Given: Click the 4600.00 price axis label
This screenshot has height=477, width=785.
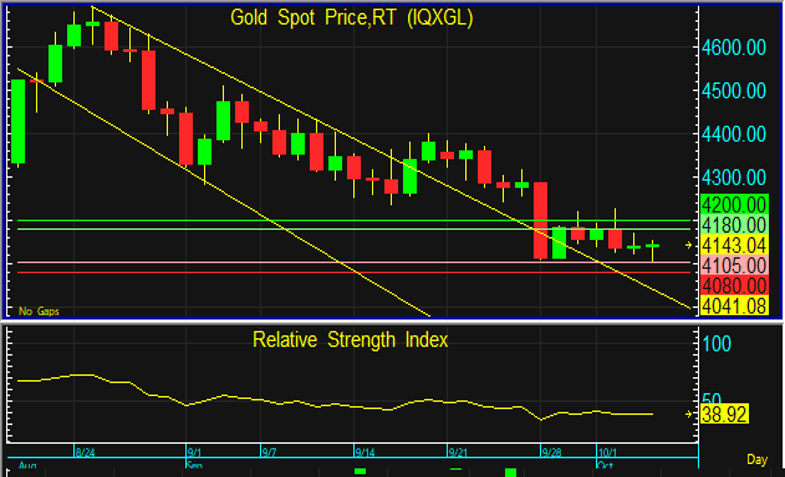Looking at the screenshot, I should [733, 48].
